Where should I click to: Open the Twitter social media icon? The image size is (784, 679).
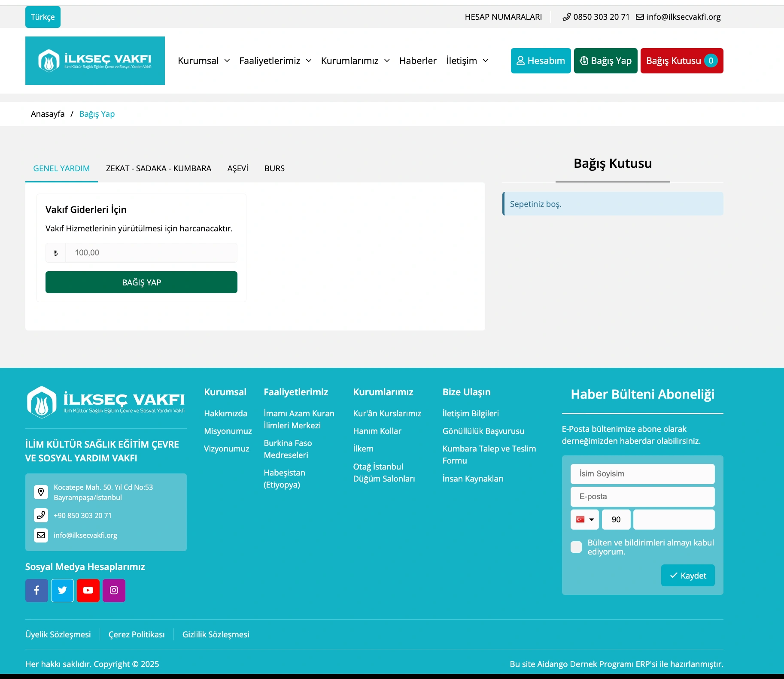[62, 590]
